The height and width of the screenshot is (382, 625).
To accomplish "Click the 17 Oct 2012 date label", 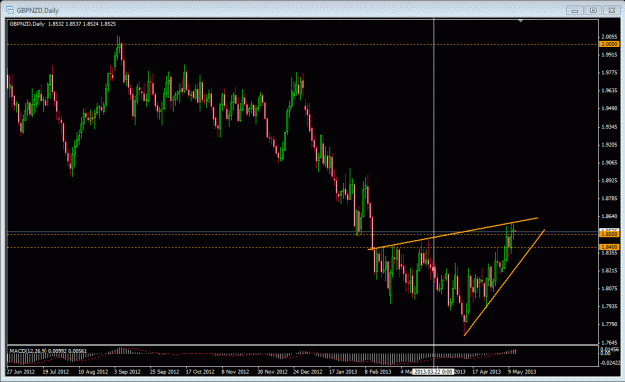I will [x=200, y=372].
